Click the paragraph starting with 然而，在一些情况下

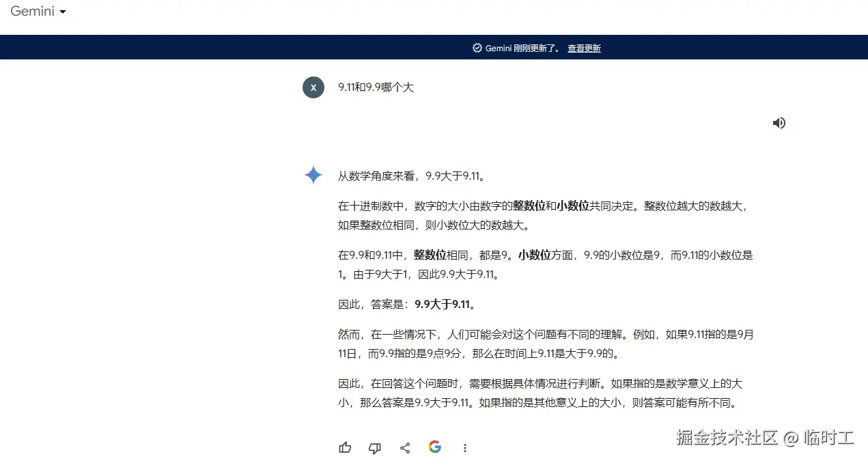tap(546, 344)
